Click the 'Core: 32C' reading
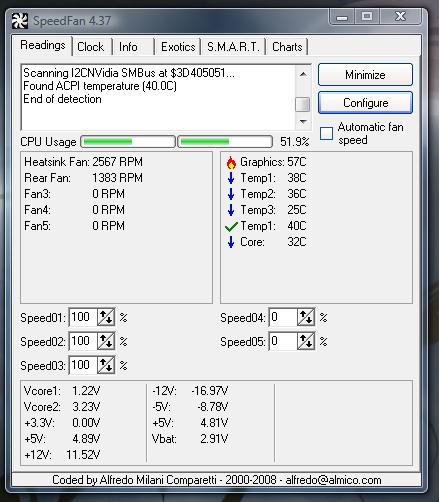Viewport: 440px width, 502px height. [x=273, y=242]
